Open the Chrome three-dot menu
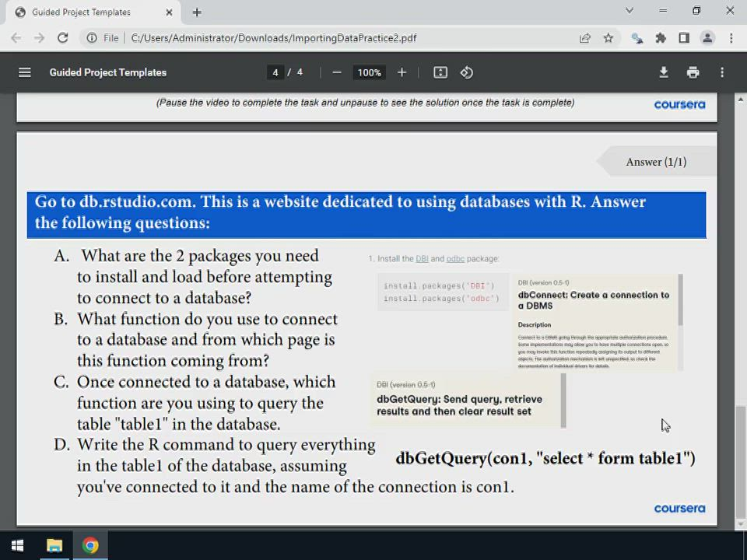Viewport: 747px width, 560px height. point(731,38)
